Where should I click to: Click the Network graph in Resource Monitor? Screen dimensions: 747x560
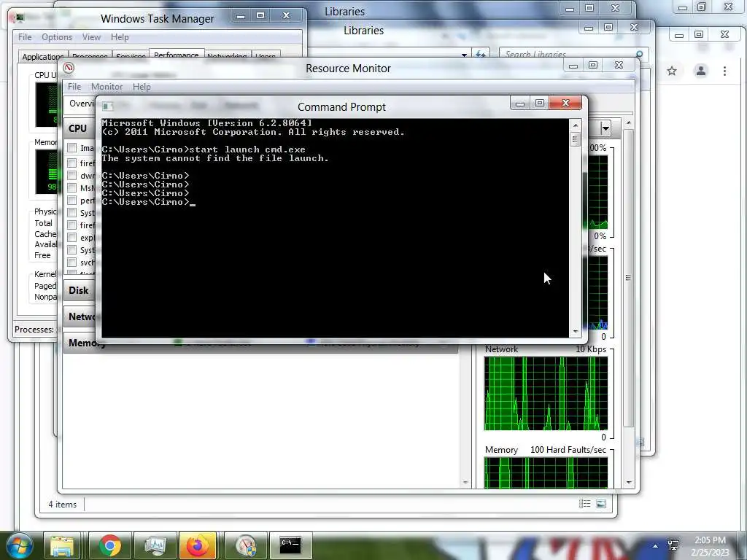[546, 393]
